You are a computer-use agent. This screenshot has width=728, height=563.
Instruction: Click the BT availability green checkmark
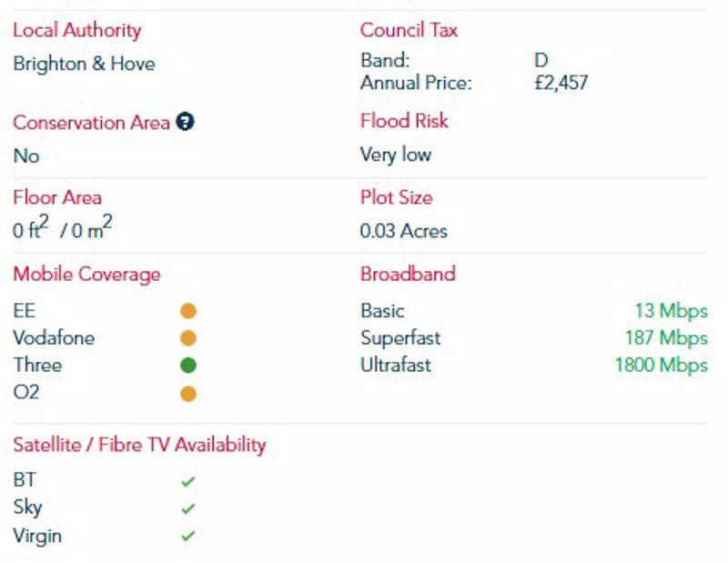click(188, 482)
